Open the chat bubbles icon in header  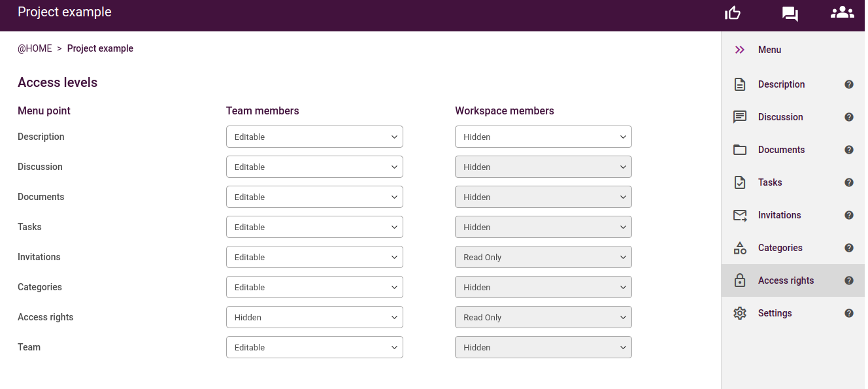(790, 14)
